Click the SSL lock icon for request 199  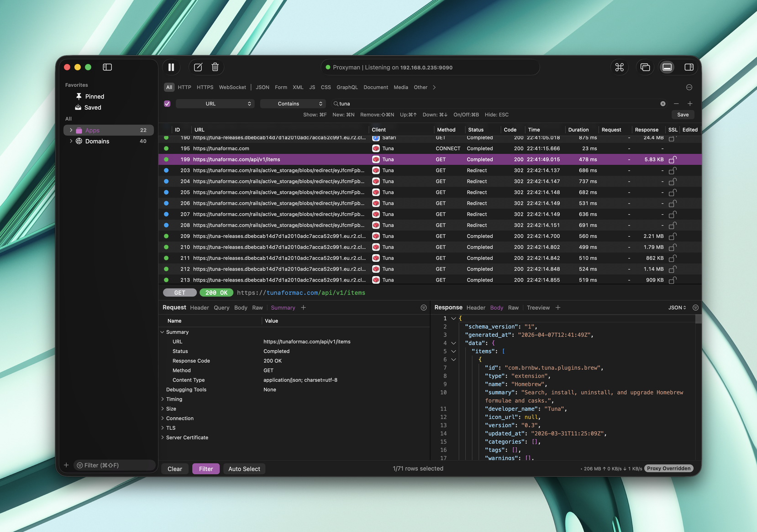(672, 160)
